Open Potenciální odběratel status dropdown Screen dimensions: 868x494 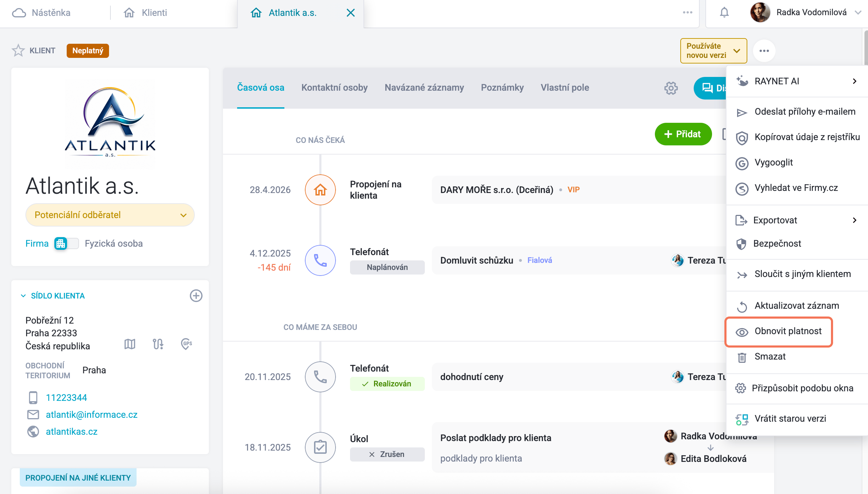[x=110, y=215]
